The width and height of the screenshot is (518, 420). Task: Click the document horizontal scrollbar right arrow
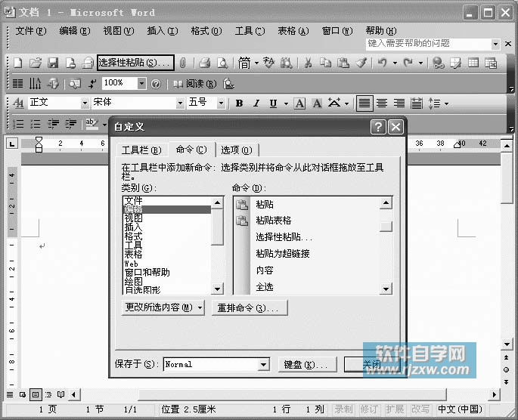(495, 394)
